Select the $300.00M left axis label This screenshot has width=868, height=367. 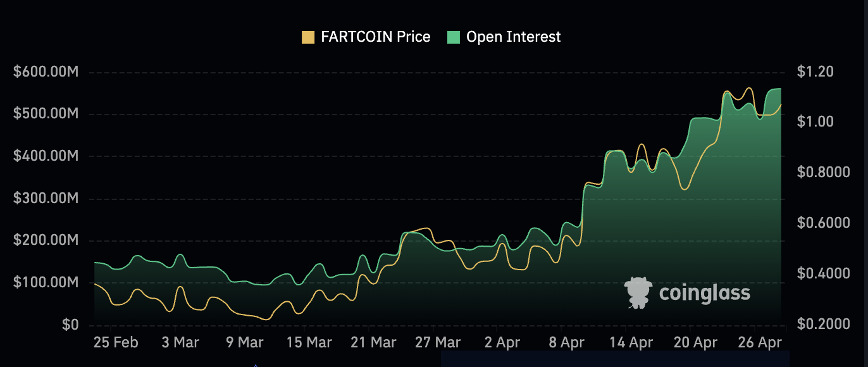[x=46, y=199]
